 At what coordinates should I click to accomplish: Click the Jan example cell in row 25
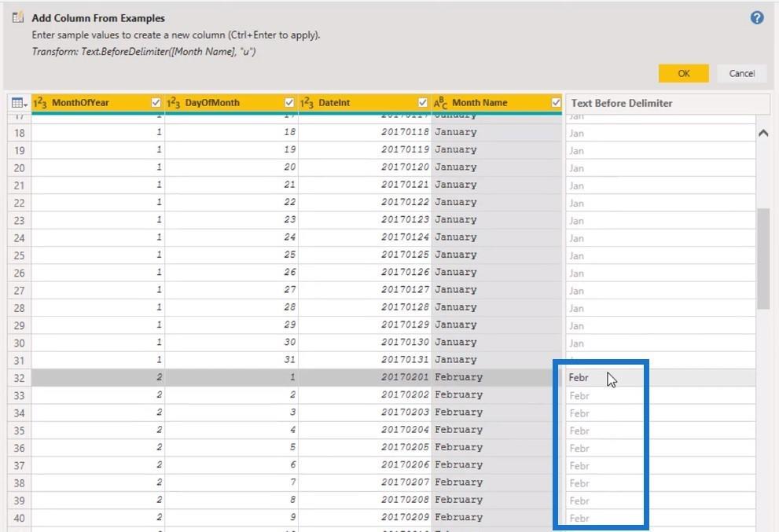click(x=660, y=256)
